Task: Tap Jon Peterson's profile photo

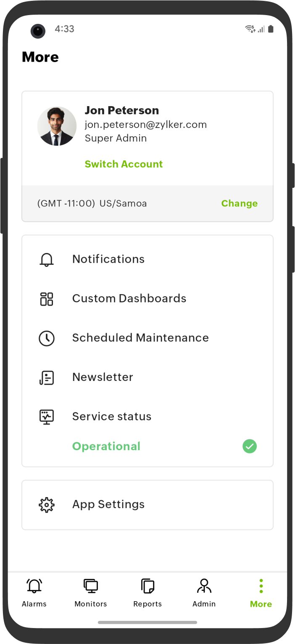Action: coord(57,126)
